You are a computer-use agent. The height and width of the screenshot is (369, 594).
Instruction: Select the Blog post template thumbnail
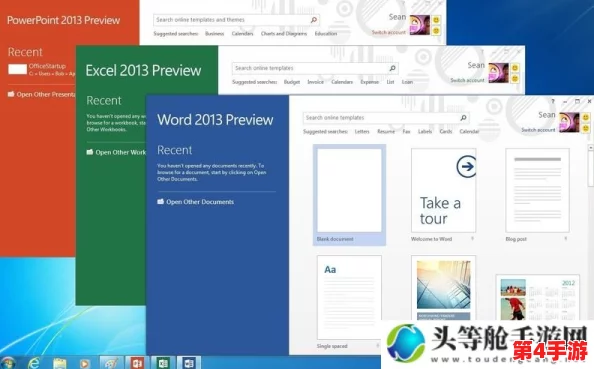(537, 191)
